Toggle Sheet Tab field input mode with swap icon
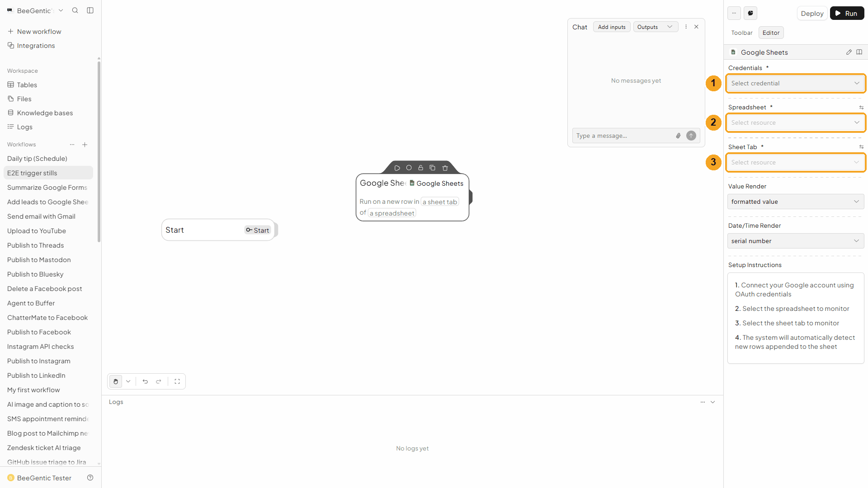The height and width of the screenshot is (488, 868). 861,147
